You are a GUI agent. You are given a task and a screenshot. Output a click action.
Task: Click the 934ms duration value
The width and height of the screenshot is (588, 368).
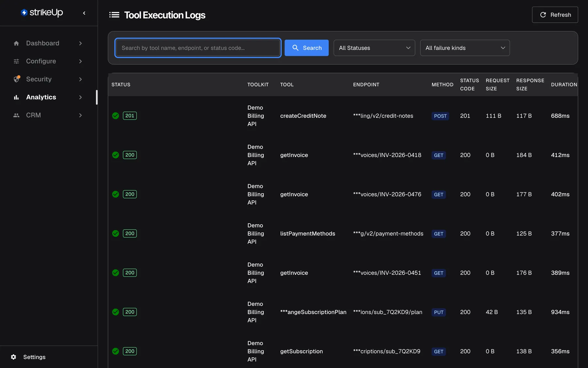[560, 312]
